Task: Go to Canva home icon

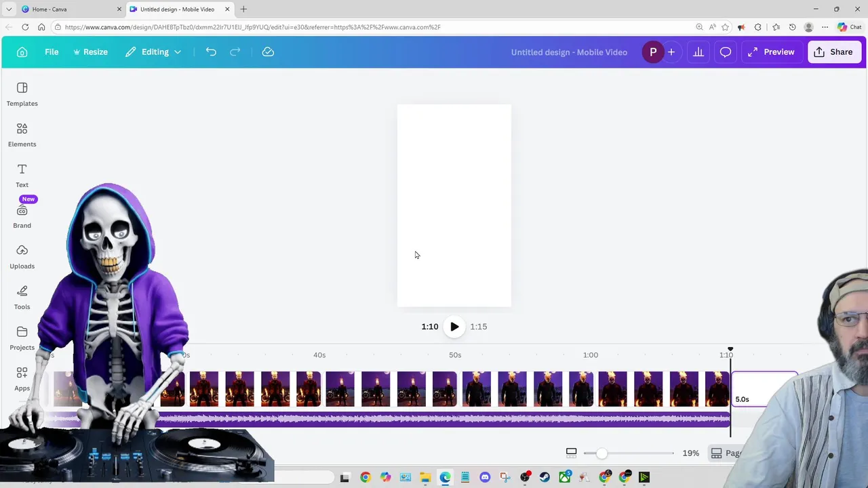Action: [22, 52]
